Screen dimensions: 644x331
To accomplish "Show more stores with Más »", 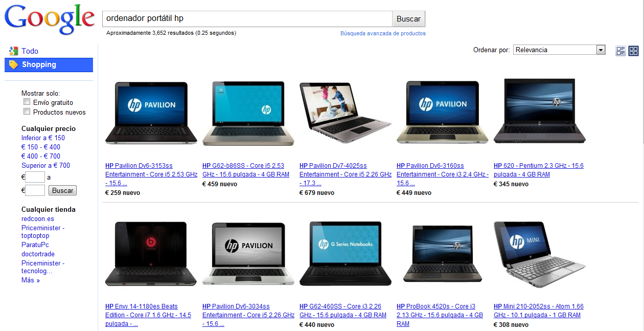I will coord(31,280).
